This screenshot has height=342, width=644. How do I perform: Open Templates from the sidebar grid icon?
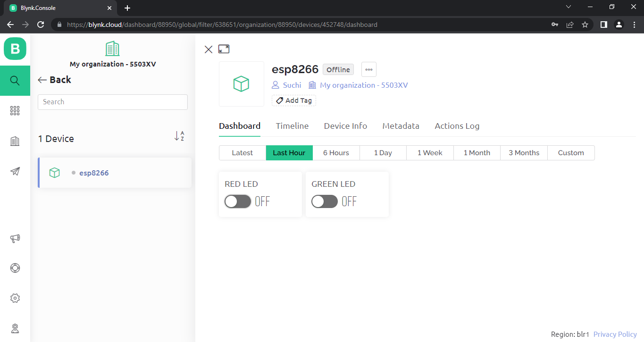click(15, 111)
